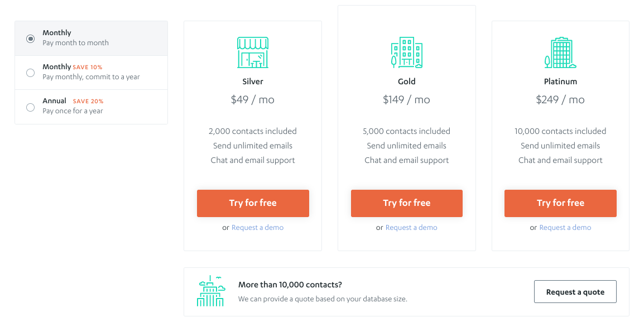Viewport: 644px width, 322px height.
Task: Click the city skyline enterprise icon
Action: click(x=210, y=291)
